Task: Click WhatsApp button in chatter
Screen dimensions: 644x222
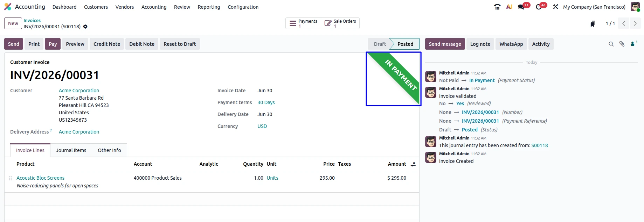Action: [x=511, y=44]
